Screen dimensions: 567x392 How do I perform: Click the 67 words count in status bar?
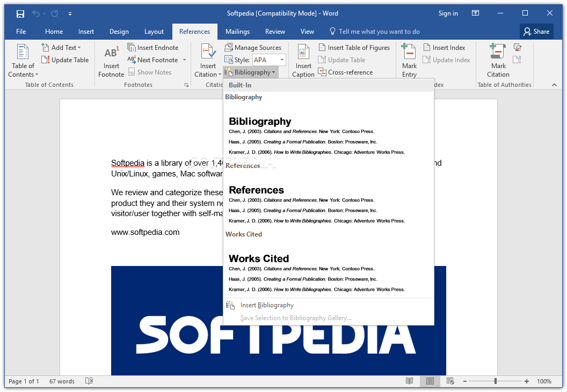click(62, 381)
